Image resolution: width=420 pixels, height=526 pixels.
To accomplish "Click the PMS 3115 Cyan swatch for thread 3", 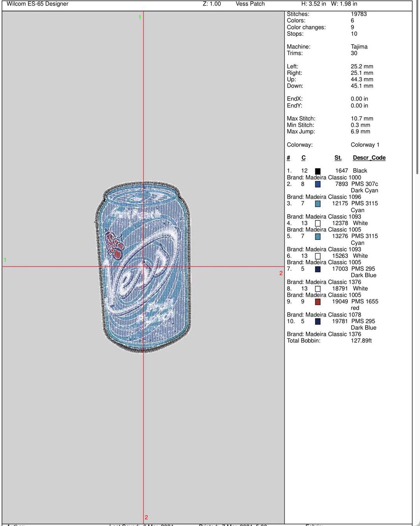I will pos(318,204).
